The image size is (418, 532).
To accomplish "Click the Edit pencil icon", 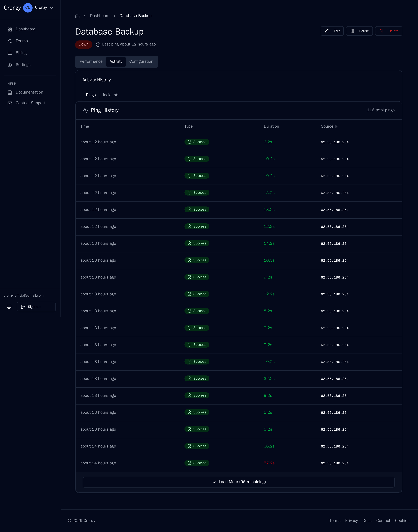I will pyautogui.click(x=327, y=31).
